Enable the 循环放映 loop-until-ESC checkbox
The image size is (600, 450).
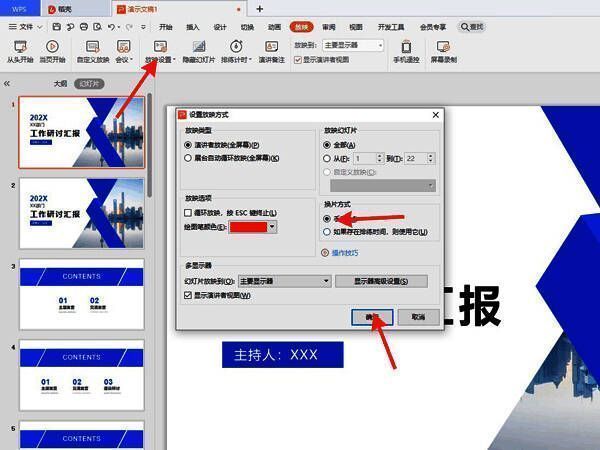(x=188, y=212)
